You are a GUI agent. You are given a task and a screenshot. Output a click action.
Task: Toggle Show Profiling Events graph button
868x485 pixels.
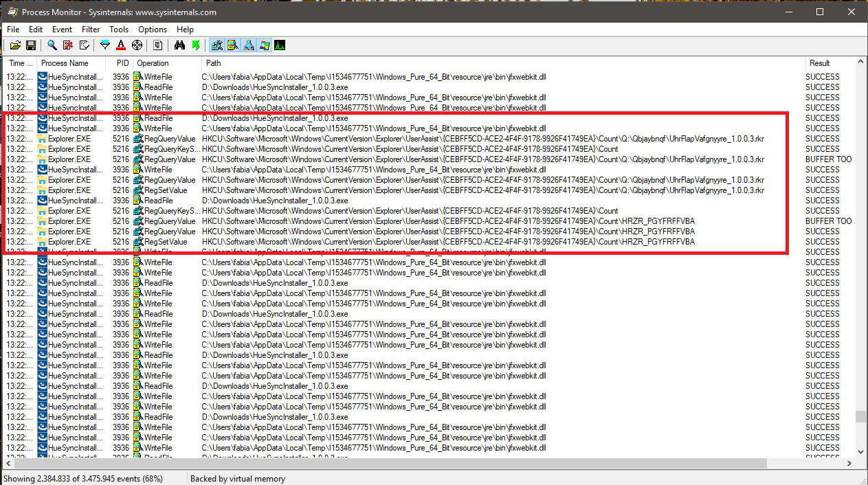280,45
